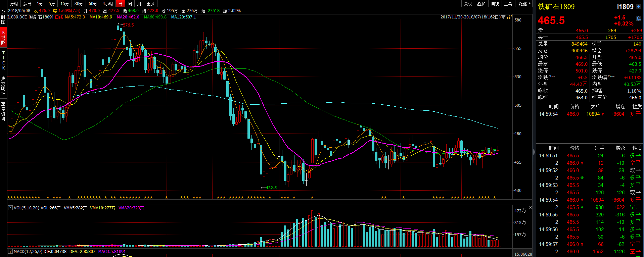Collapse right panel using the side arrow
This screenshot has height=257, width=644.
tap(534, 152)
